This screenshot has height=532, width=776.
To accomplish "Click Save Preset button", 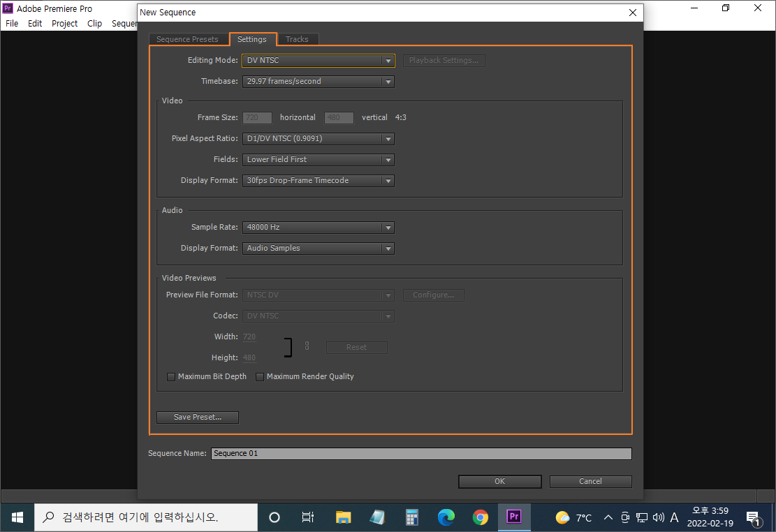I will (x=198, y=418).
